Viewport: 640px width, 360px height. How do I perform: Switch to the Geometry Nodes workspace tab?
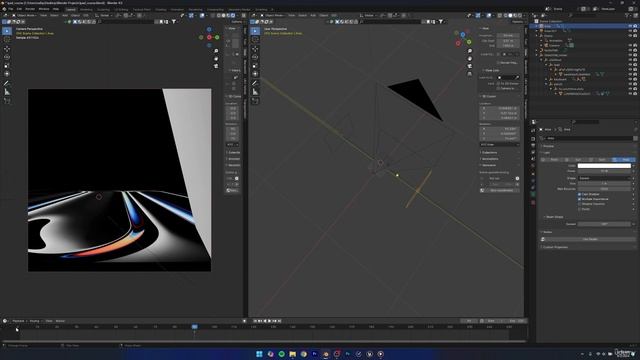239,9
